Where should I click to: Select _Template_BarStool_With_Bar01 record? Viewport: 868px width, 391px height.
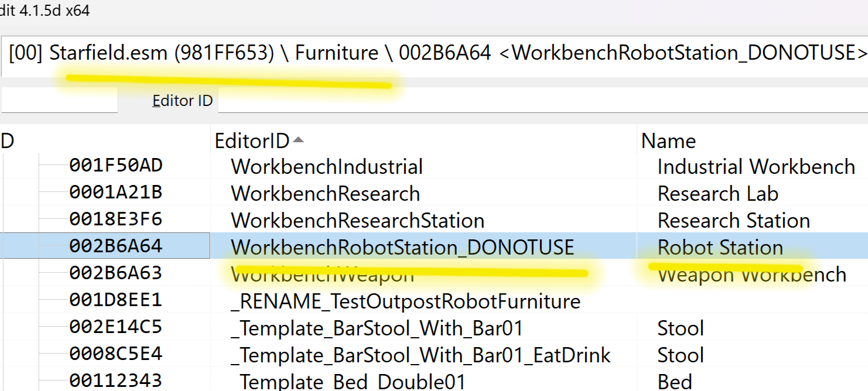tap(377, 328)
